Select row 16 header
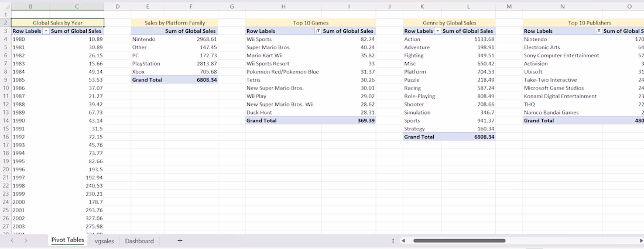 pyautogui.click(x=5, y=137)
